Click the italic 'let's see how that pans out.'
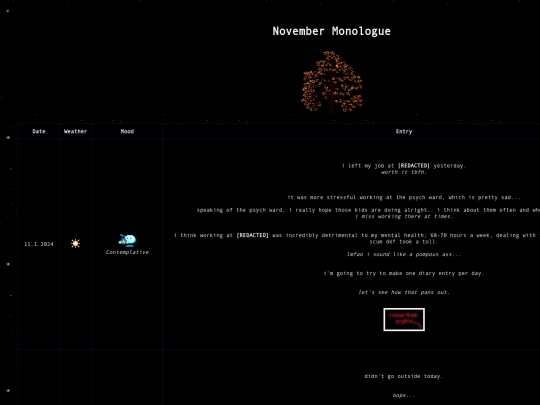Screen dimensions: 540x405 [404, 292]
